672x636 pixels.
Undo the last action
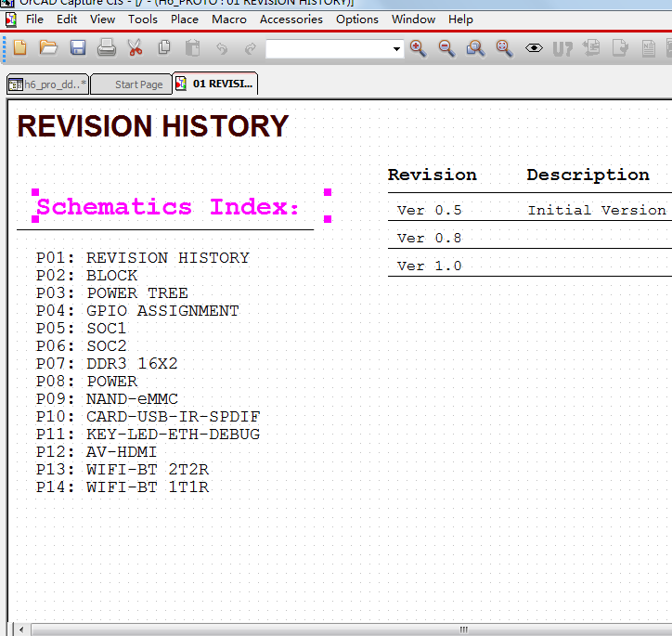point(222,49)
